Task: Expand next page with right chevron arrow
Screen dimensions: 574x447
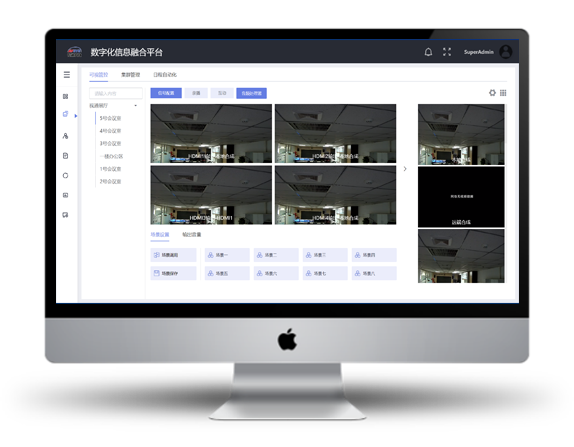Action: [x=405, y=169]
